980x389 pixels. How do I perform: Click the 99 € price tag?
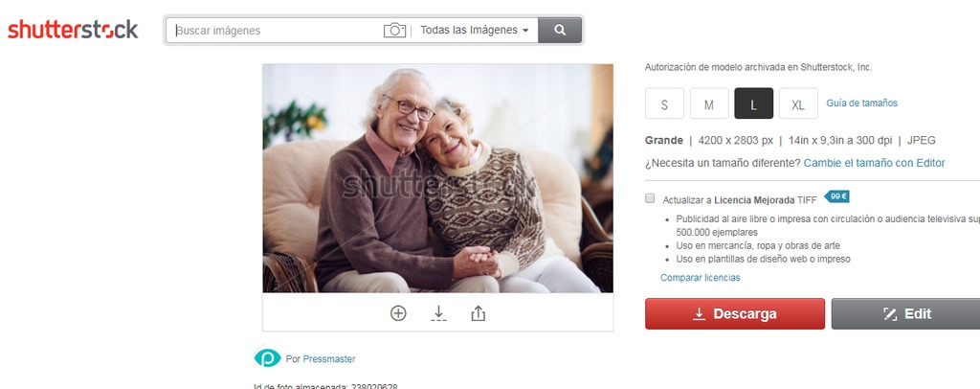pyautogui.click(x=836, y=196)
